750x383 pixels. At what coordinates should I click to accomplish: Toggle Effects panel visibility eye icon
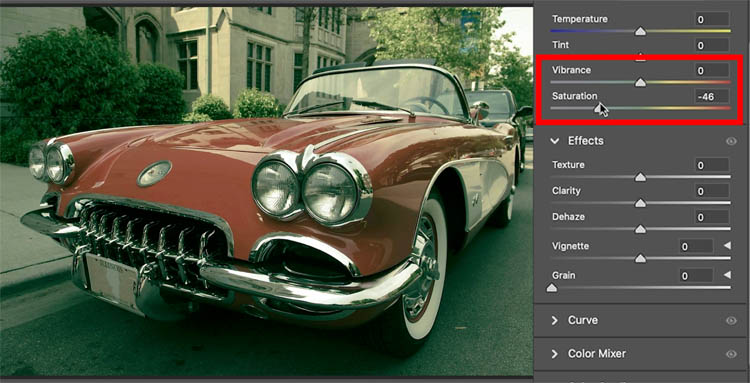731,141
